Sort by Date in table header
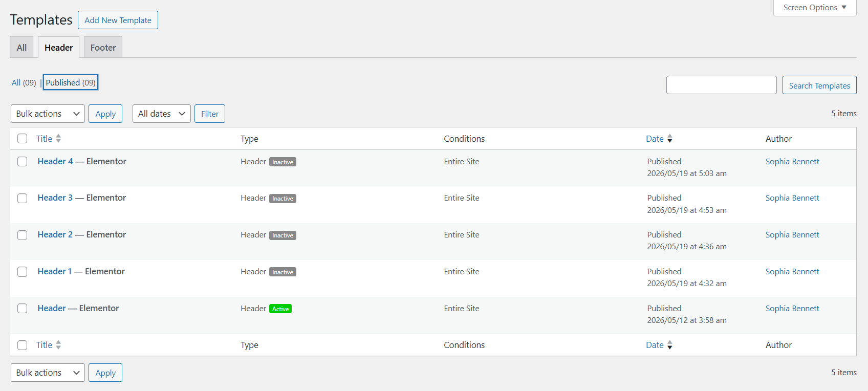This screenshot has height=391, width=868. [x=659, y=139]
